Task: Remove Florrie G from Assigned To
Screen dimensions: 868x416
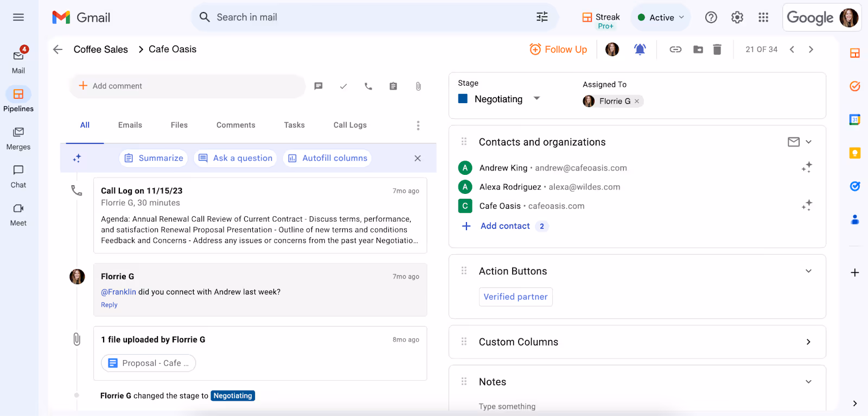Action: point(637,101)
